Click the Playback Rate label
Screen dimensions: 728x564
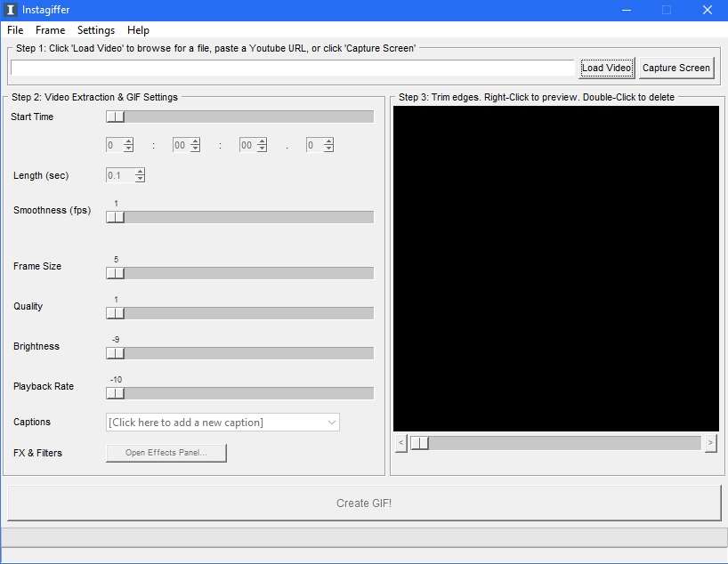(x=44, y=386)
